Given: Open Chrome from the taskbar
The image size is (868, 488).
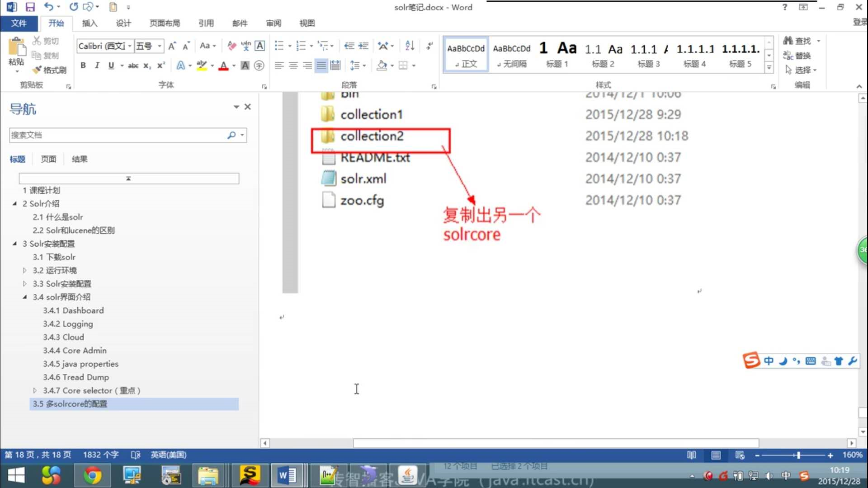Looking at the screenshot, I should tap(92, 476).
